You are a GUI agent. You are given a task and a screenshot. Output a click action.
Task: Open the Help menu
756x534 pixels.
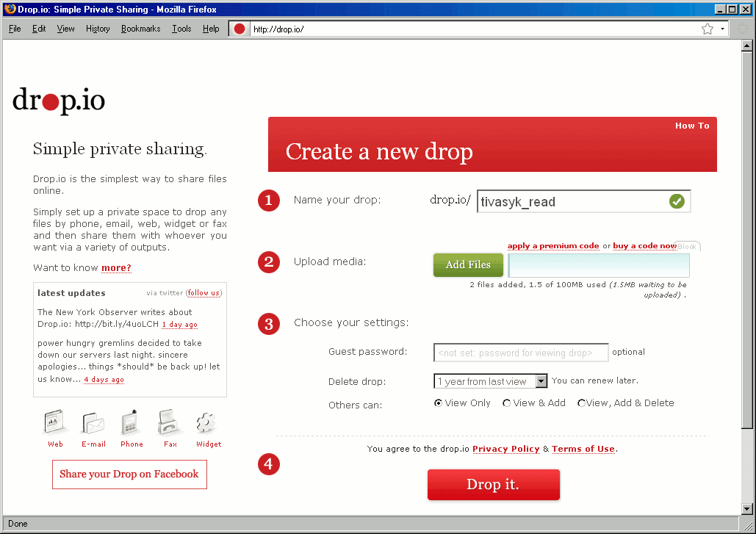(211, 29)
